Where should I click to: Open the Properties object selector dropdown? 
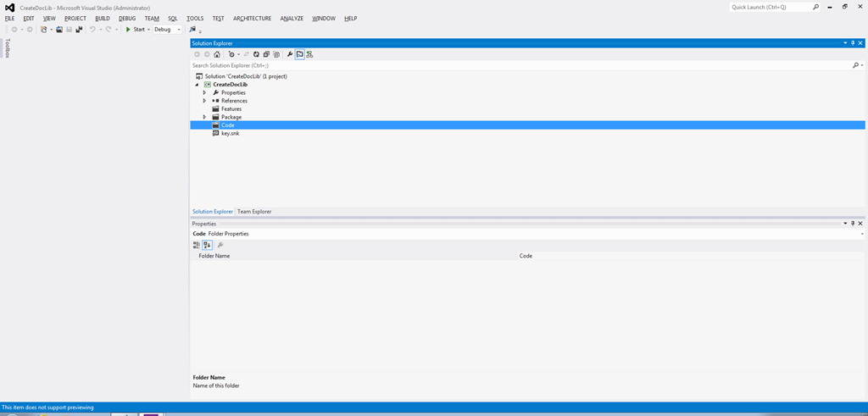point(862,234)
